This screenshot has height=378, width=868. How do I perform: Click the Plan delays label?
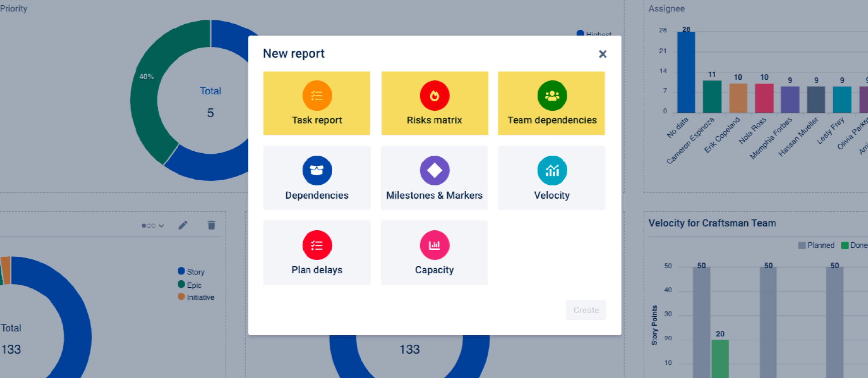coord(317,270)
